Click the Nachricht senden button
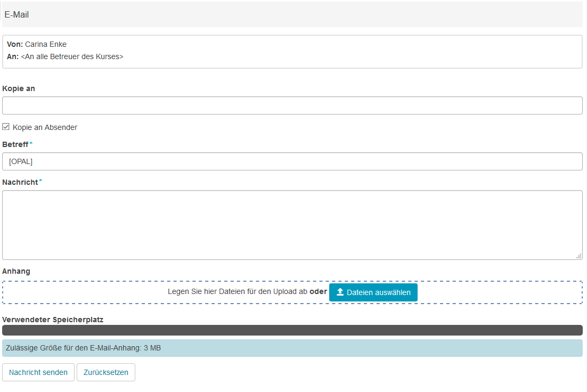This screenshot has height=392, width=587. tap(38, 372)
